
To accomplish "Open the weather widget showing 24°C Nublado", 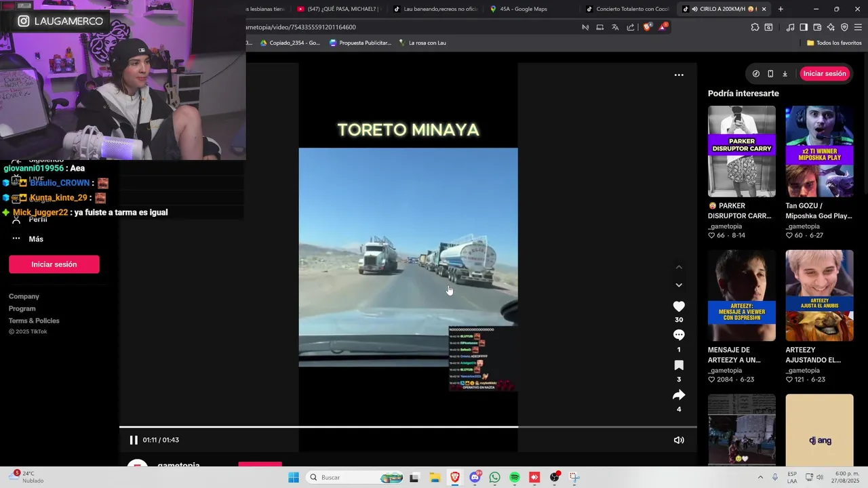I will [28, 477].
